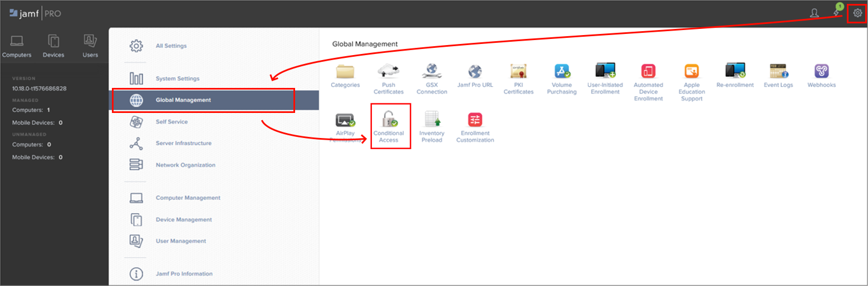The height and width of the screenshot is (286, 868).
Task: Open Automated Device Enrollment setting
Action: tap(649, 82)
